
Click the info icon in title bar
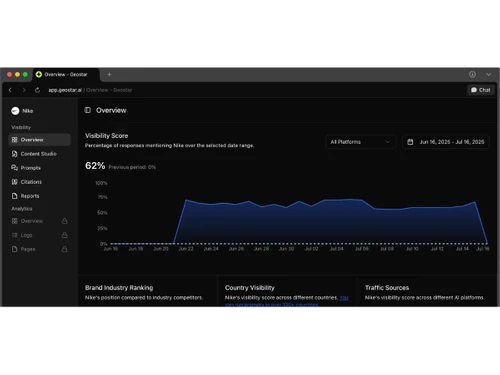tap(472, 74)
